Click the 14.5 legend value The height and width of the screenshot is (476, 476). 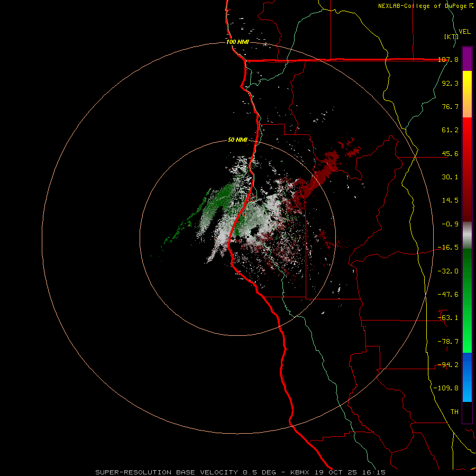(450, 200)
